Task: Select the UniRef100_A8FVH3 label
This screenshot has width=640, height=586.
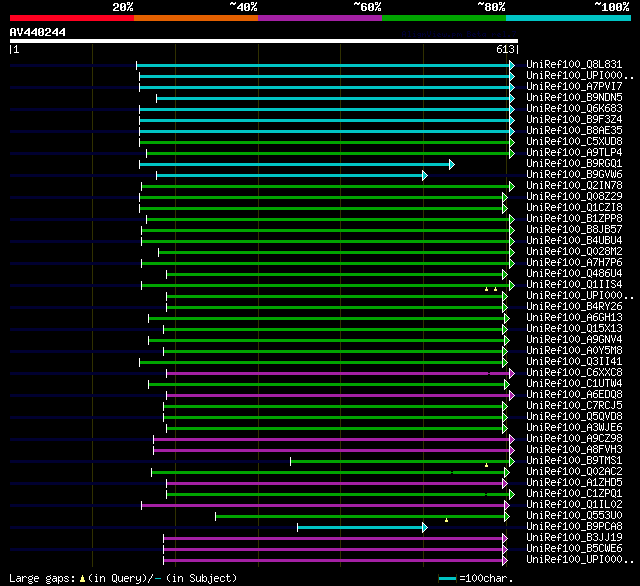Action: (574, 450)
